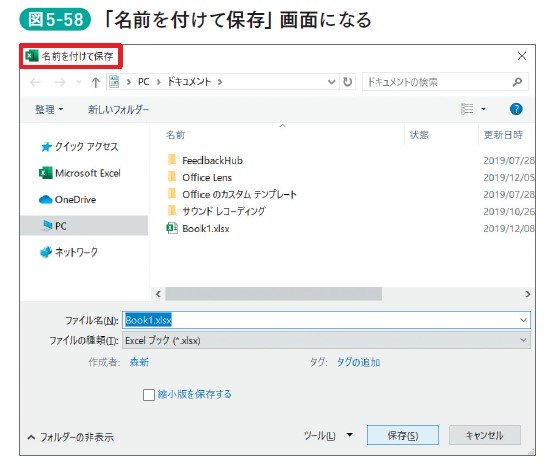Click the view layout icon
The width and height of the screenshot is (554, 472).
(x=467, y=109)
